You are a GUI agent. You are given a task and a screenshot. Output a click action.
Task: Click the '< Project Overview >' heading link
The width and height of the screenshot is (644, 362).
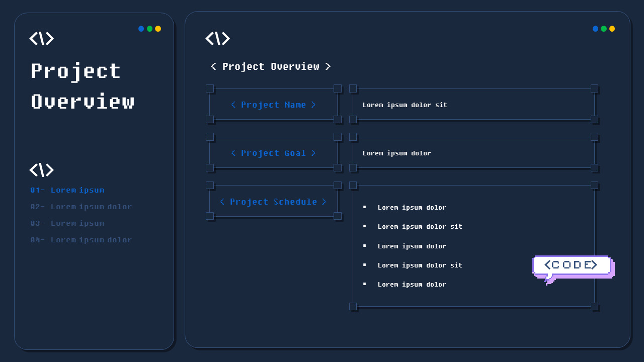coord(270,66)
